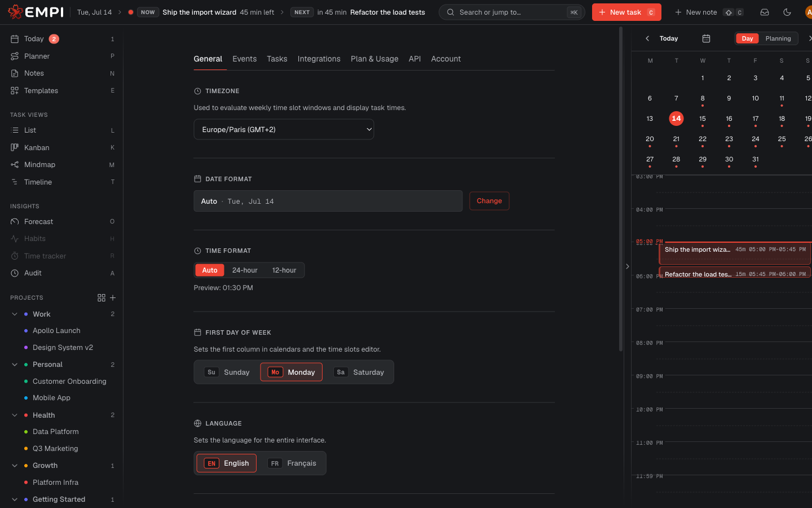Open current task Ship the import wizard
Viewport: 812px width, 508px height.
tap(199, 12)
